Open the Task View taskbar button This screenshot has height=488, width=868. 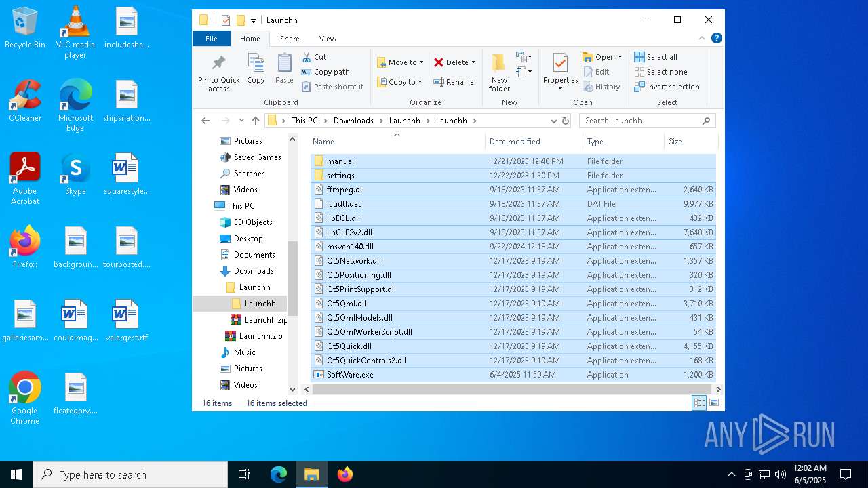(x=244, y=474)
